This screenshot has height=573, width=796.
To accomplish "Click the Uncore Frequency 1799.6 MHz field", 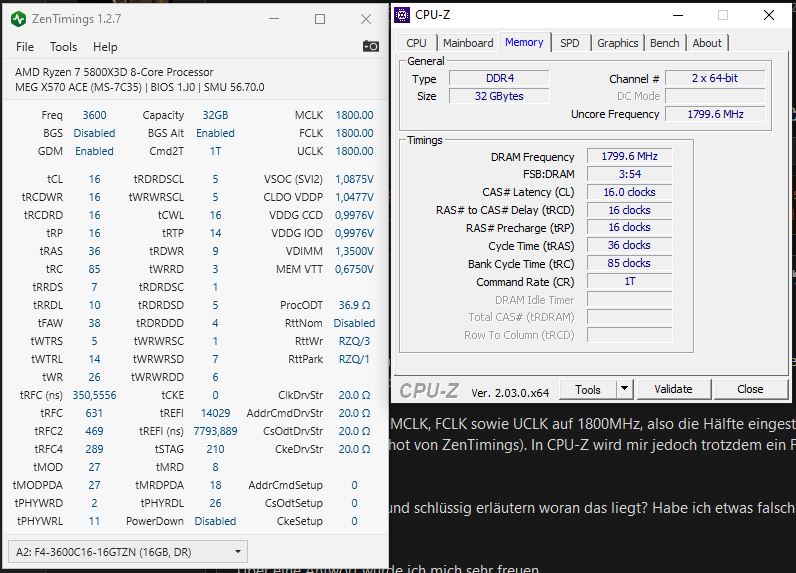I will (x=715, y=114).
